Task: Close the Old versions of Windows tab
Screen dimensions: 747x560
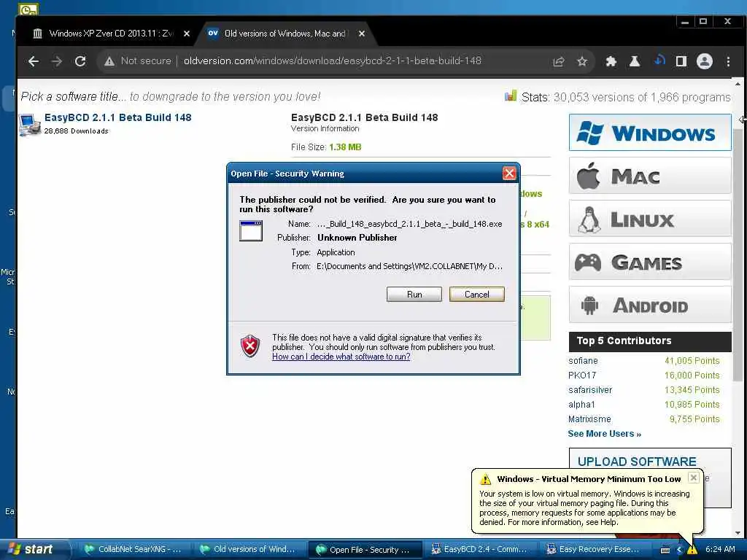Action: click(362, 34)
